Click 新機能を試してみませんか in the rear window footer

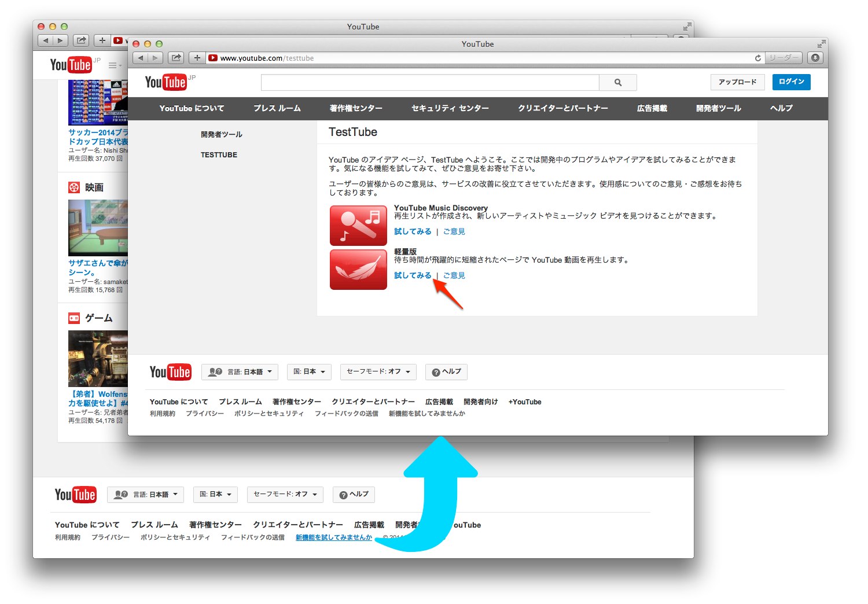334,537
